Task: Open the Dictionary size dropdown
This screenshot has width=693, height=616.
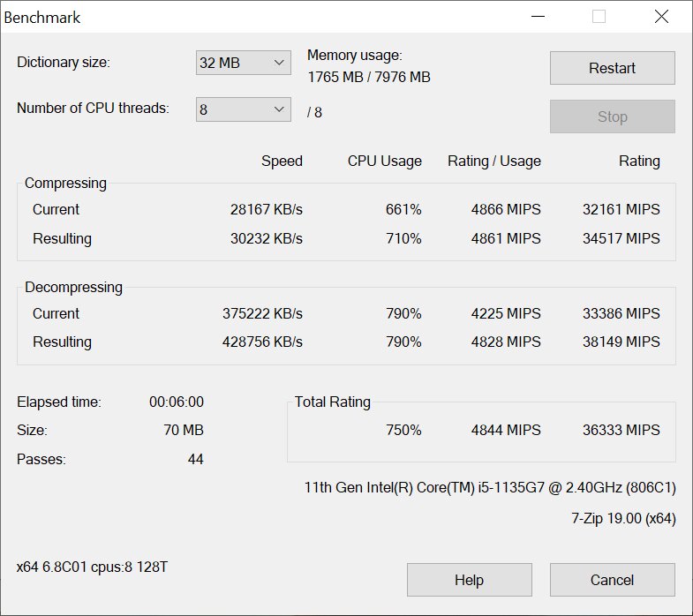Action: 243,63
